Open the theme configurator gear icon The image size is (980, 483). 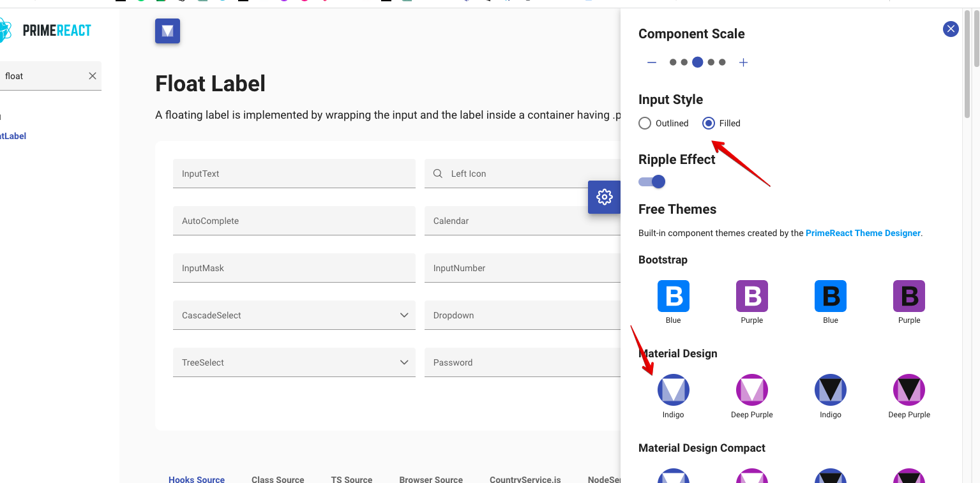coord(604,197)
